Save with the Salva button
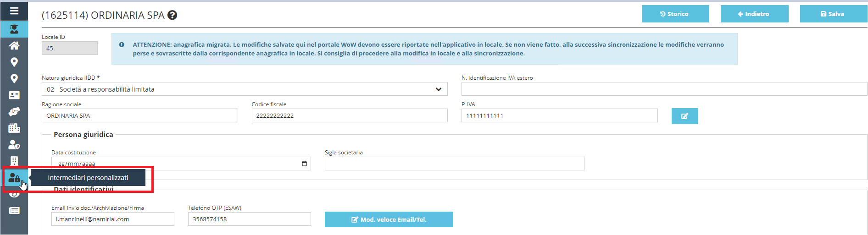 click(834, 14)
